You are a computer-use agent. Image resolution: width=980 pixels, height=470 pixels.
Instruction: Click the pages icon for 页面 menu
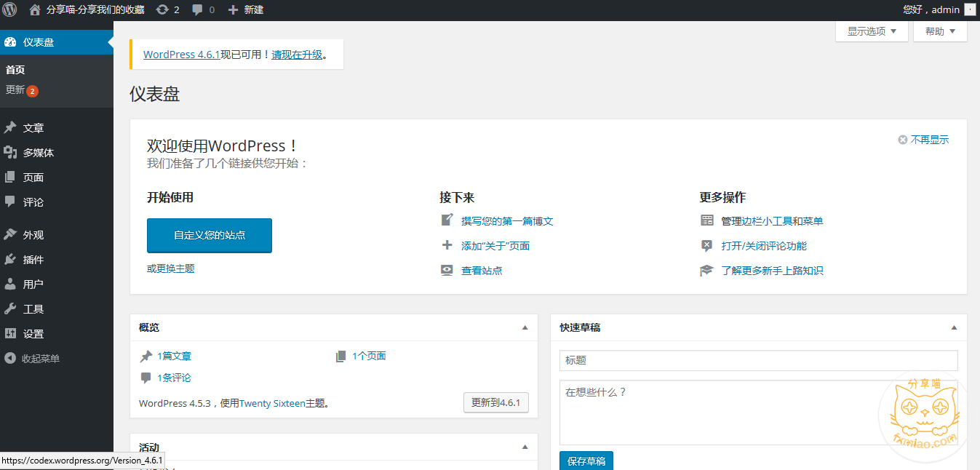[x=10, y=178]
